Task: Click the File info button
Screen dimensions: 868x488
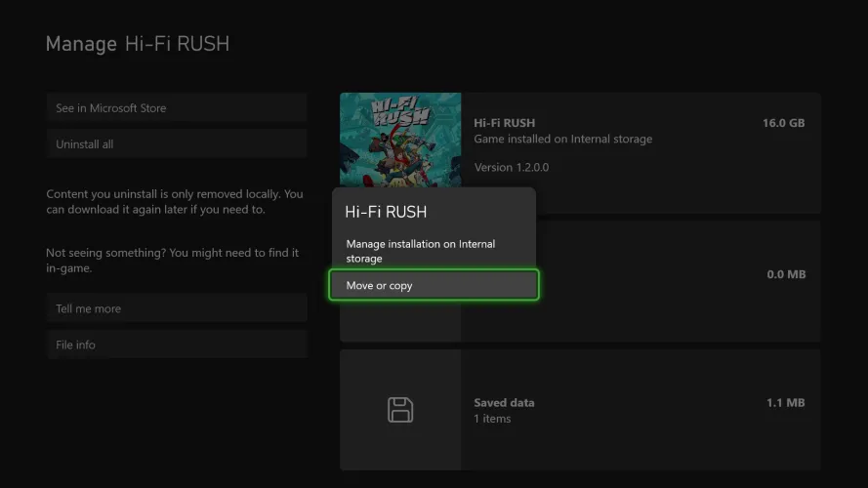Action: pos(176,345)
